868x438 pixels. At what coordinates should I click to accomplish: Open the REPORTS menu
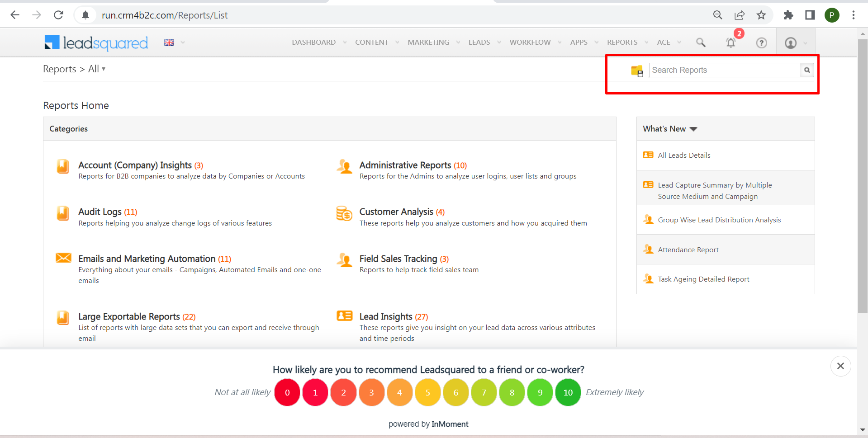pos(622,42)
